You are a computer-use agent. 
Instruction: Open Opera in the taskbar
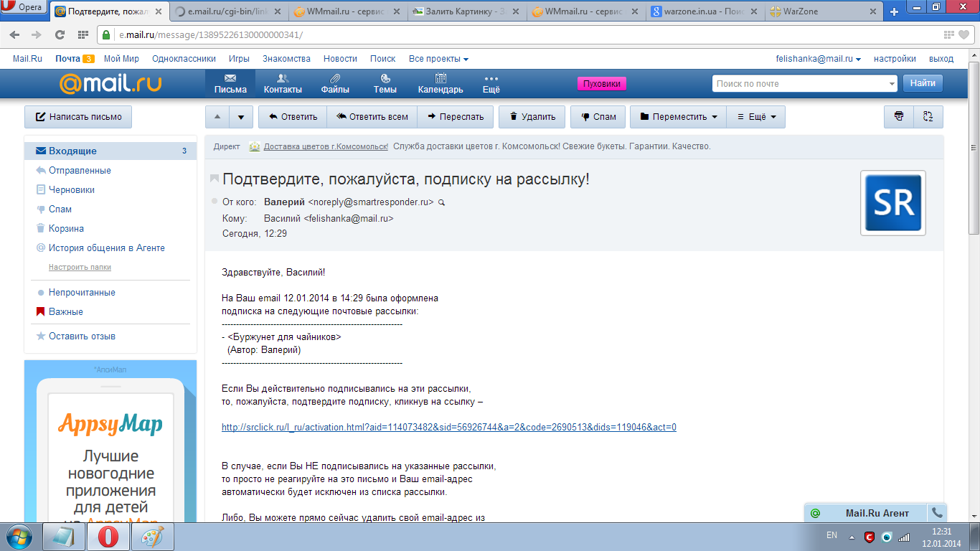(x=108, y=537)
